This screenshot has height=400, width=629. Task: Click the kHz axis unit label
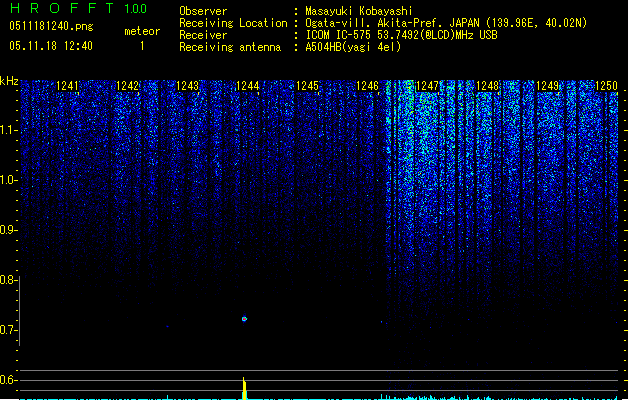(9, 81)
